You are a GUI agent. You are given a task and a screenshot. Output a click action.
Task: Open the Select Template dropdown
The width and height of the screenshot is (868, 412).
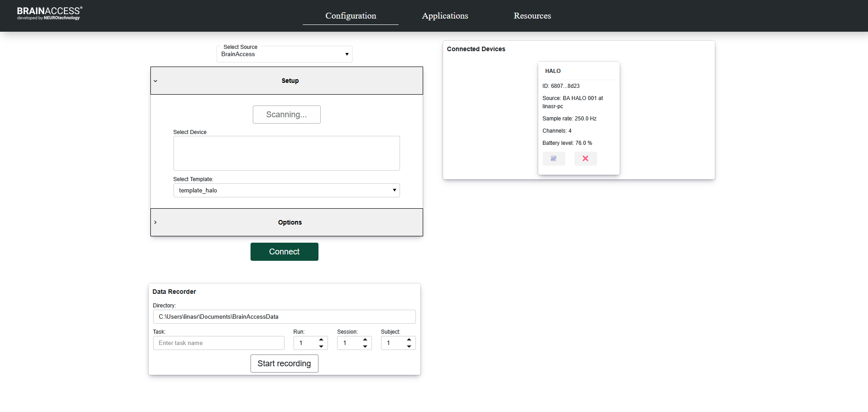(x=286, y=191)
